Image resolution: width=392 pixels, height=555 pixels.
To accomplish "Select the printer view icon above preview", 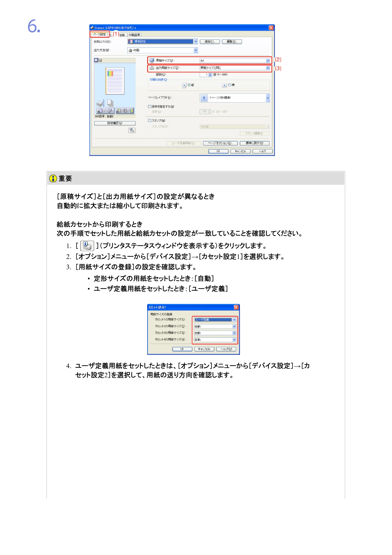I will click(x=100, y=60).
